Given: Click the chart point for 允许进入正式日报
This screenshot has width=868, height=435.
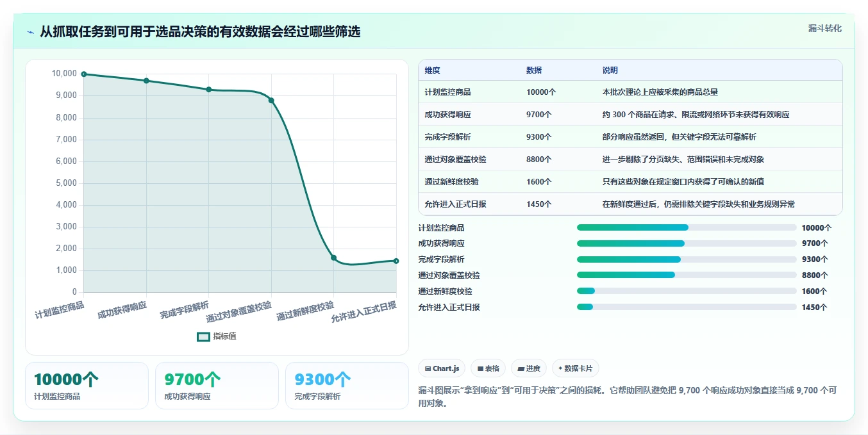Looking at the screenshot, I should 396,261.
